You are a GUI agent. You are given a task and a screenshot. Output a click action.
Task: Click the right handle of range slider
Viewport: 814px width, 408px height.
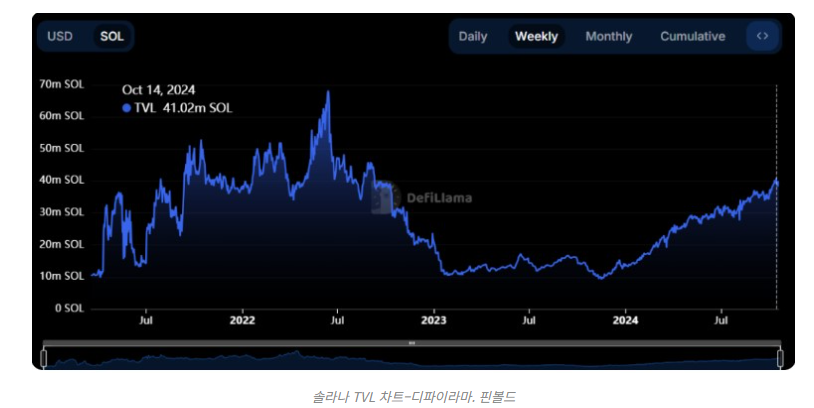(778, 357)
